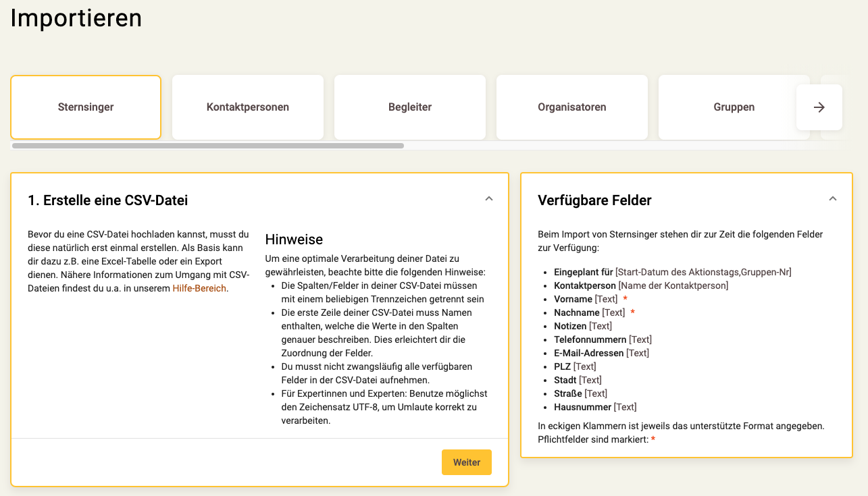Click the 'Hausnummer' field entry

click(595, 407)
